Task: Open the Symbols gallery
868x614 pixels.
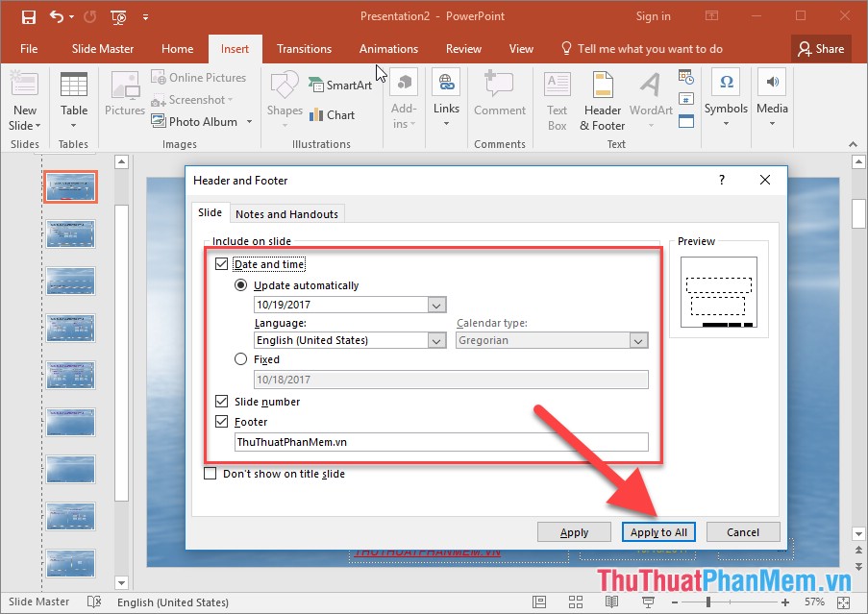Action: 726,99
